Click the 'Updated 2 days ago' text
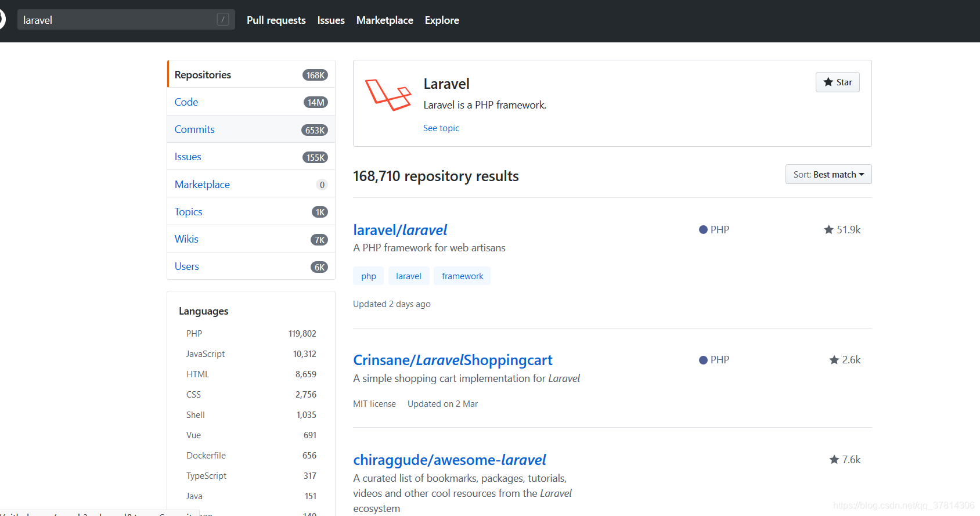 click(x=392, y=304)
